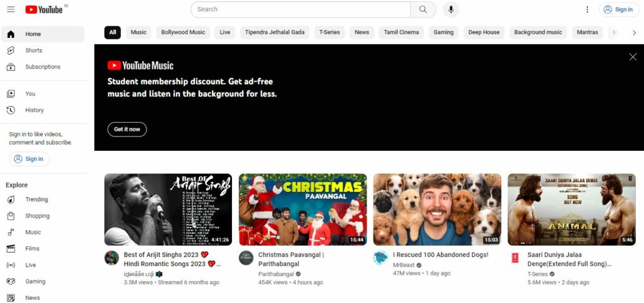
Task: Open Films under Explore
Action: coord(43,249)
